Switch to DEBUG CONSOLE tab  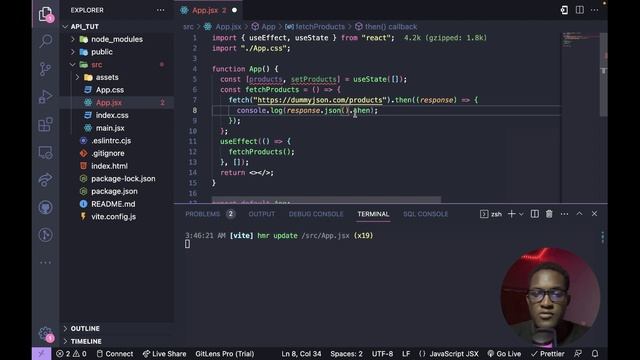click(x=316, y=214)
